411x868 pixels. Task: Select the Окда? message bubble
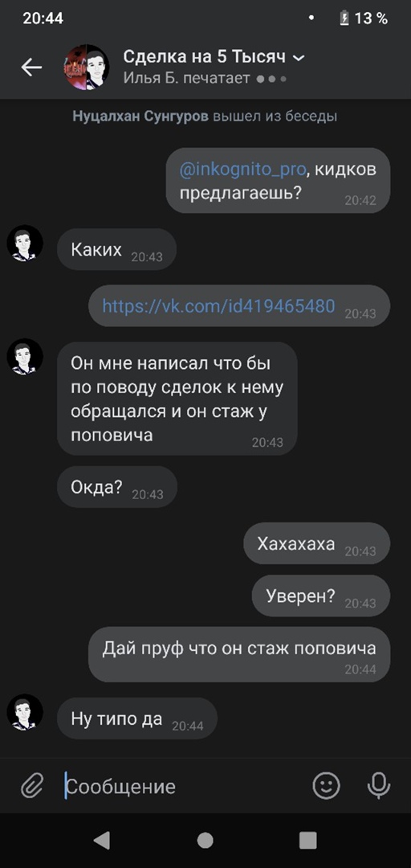(x=117, y=487)
